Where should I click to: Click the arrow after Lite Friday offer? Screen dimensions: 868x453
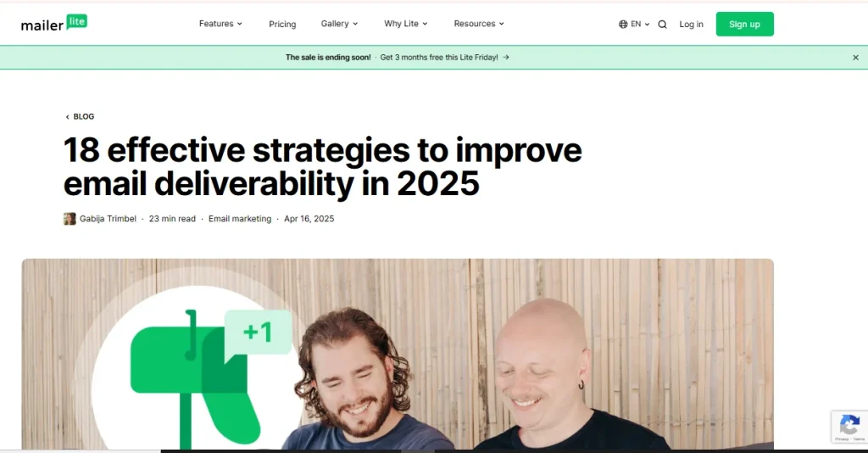(506, 57)
